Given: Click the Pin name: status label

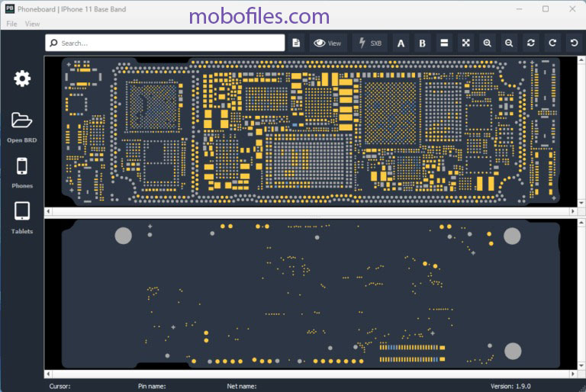Looking at the screenshot, I should pyautogui.click(x=152, y=387).
